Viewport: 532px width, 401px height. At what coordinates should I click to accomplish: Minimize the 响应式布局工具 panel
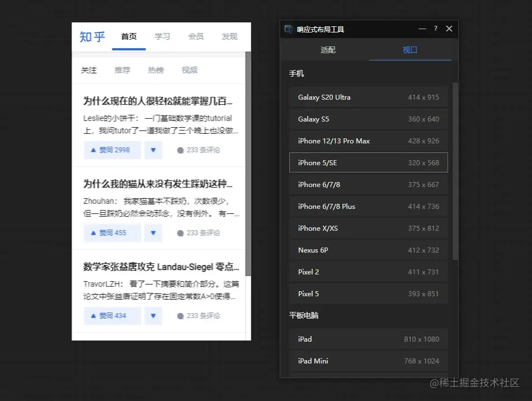(x=422, y=29)
